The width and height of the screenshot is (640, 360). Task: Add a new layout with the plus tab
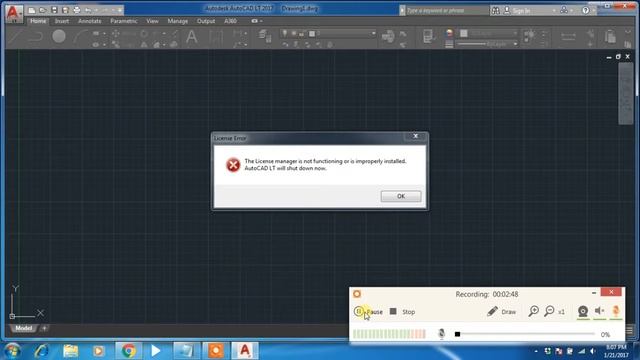click(44, 328)
